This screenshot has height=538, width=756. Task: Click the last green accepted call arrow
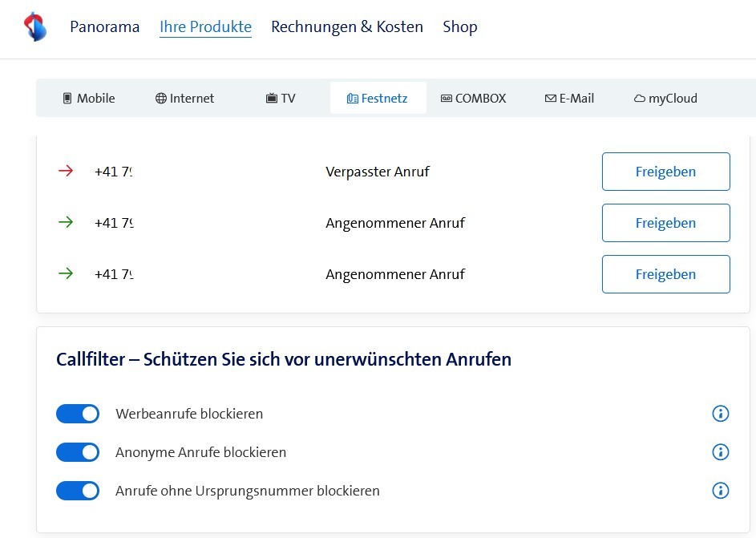click(66, 274)
